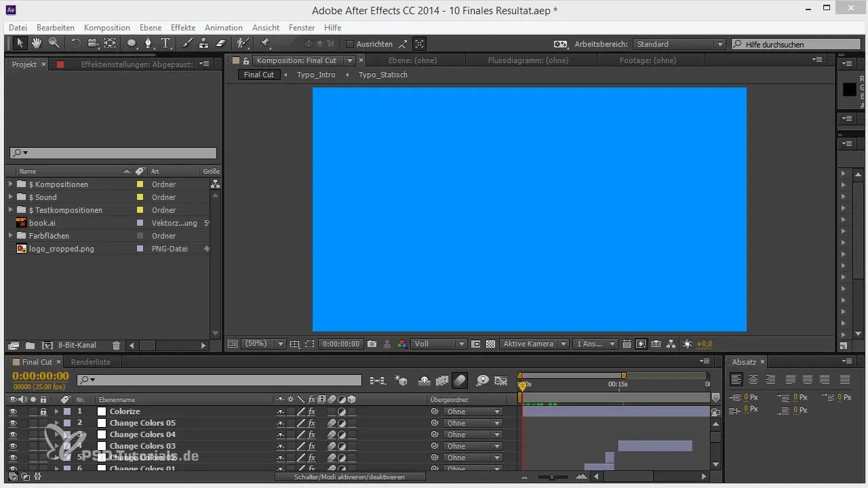Image resolution: width=868 pixels, height=488 pixels.
Task: Select the Roto Brush tool
Action: (242, 43)
